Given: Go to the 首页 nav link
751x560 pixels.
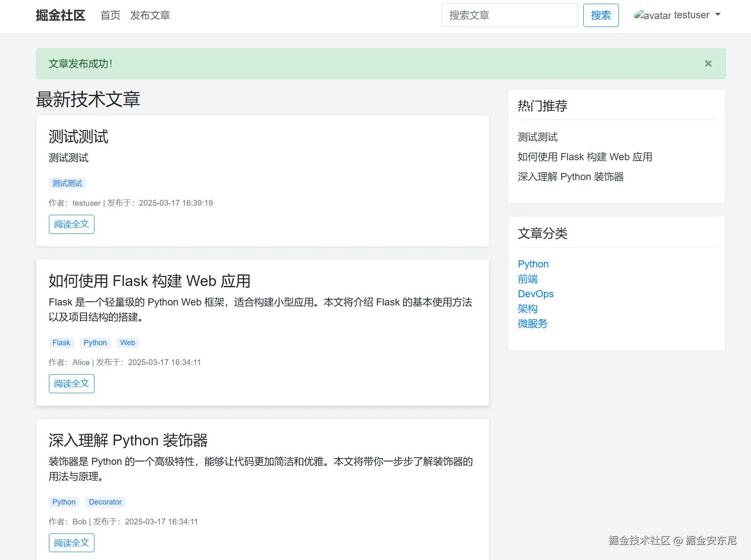Looking at the screenshot, I should click(110, 15).
